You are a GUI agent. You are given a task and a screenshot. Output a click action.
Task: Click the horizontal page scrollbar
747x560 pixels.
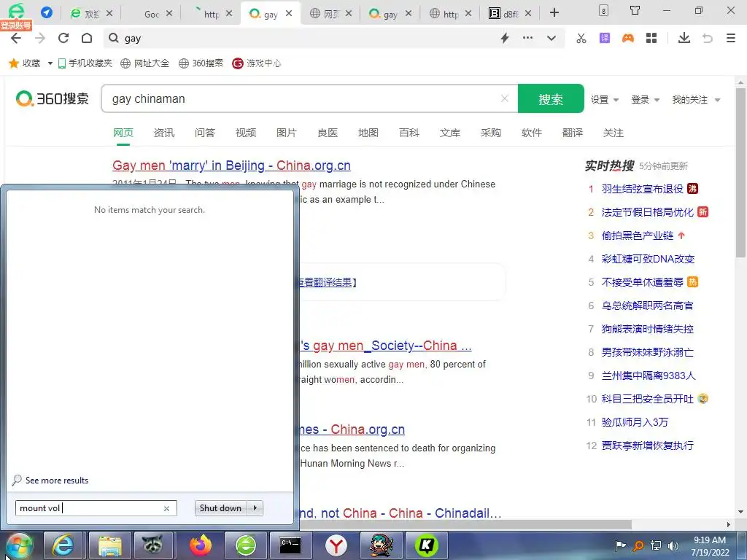coord(465,524)
